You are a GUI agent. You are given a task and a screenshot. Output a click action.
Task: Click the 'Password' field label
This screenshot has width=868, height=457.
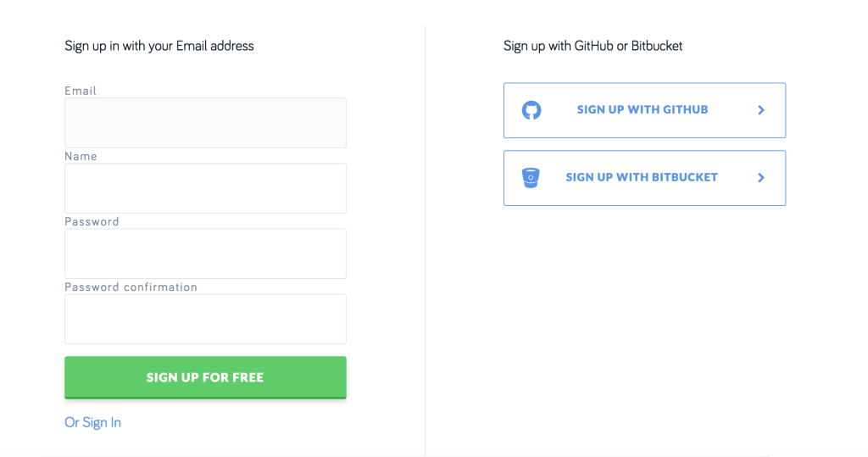pos(92,221)
